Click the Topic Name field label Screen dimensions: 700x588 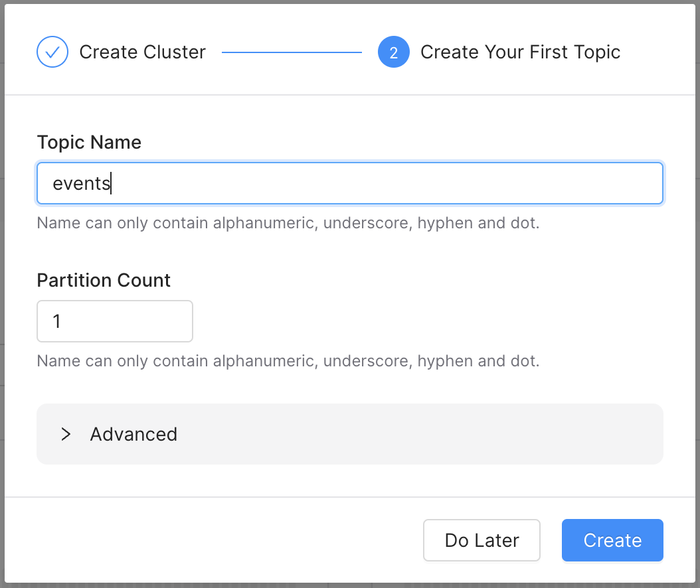click(x=89, y=142)
